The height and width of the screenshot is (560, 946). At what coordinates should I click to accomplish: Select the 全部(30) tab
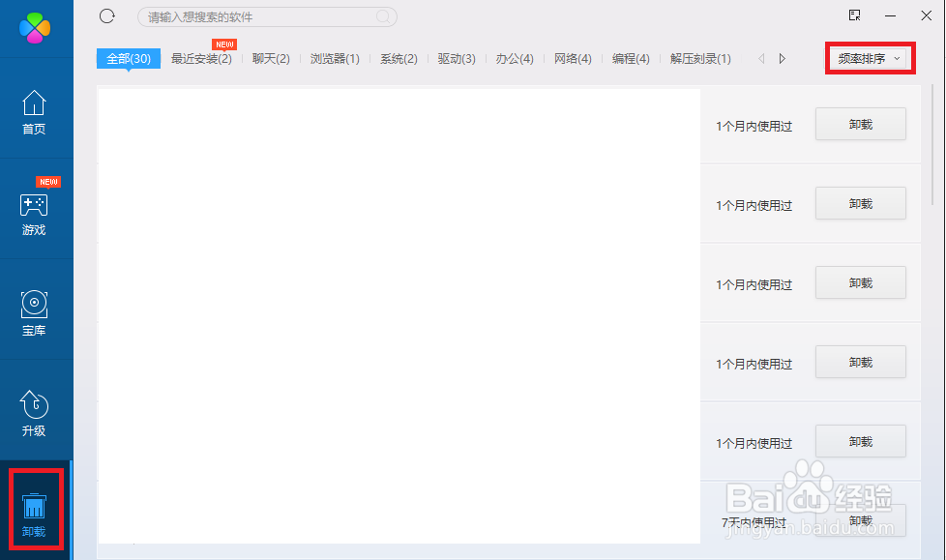[x=128, y=58]
